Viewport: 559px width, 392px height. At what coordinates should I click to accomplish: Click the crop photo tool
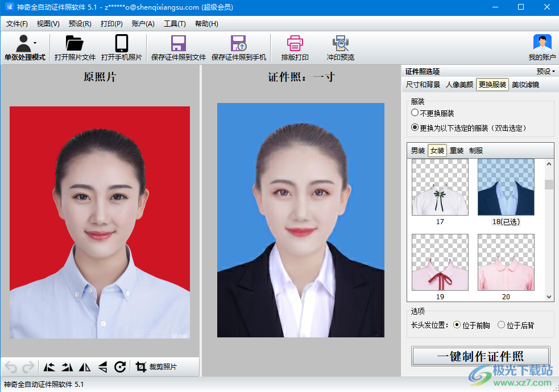tap(156, 367)
